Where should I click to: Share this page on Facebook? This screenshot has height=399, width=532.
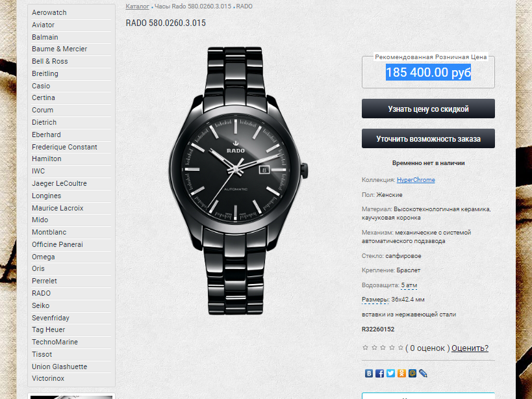click(379, 373)
